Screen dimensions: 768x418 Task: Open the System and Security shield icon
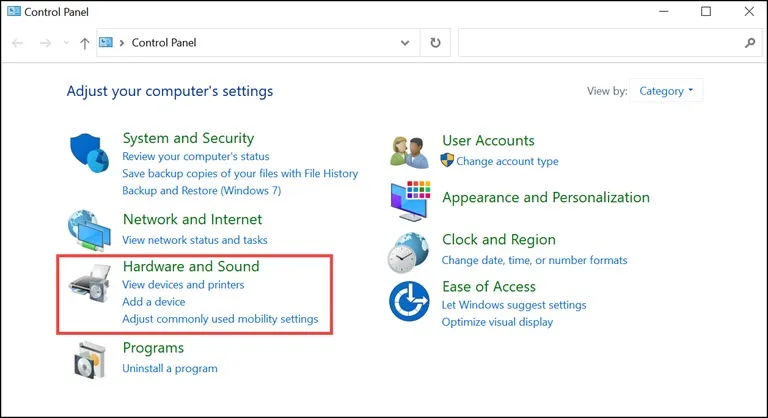click(x=89, y=153)
